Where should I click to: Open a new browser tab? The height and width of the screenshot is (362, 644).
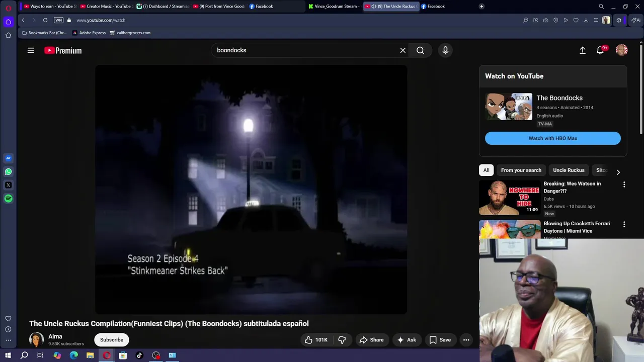[x=481, y=7]
